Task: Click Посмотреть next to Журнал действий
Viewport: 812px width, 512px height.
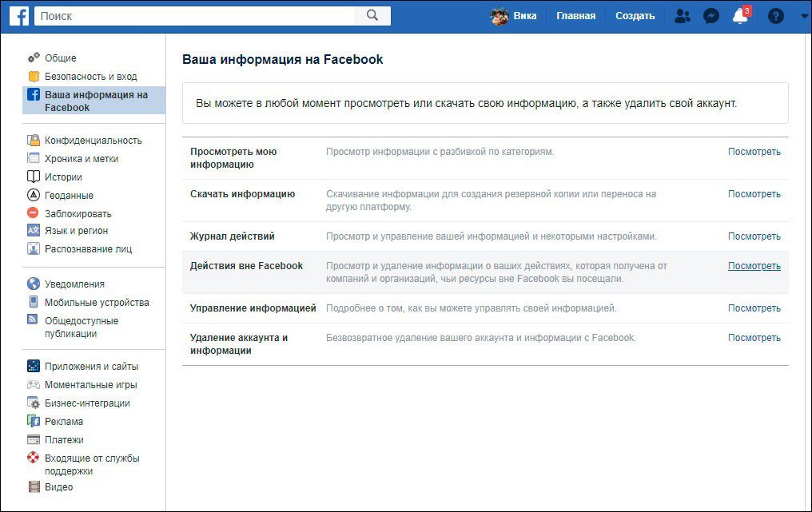Action: coord(753,236)
